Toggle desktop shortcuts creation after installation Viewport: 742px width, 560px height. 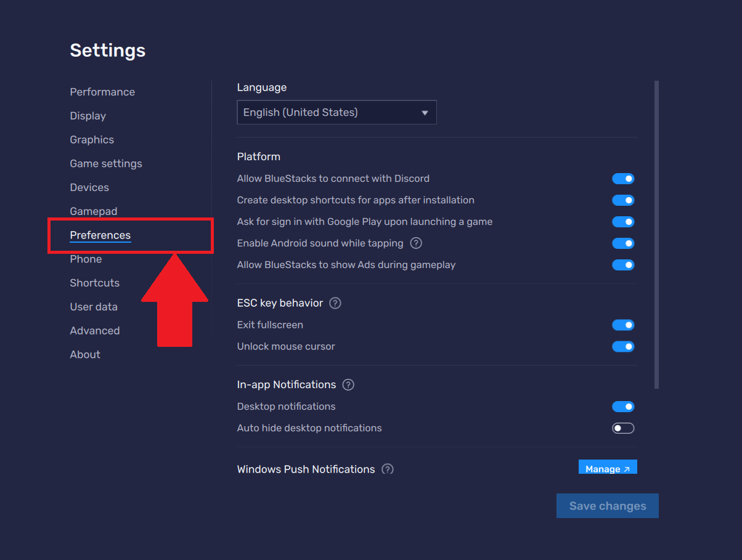623,200
